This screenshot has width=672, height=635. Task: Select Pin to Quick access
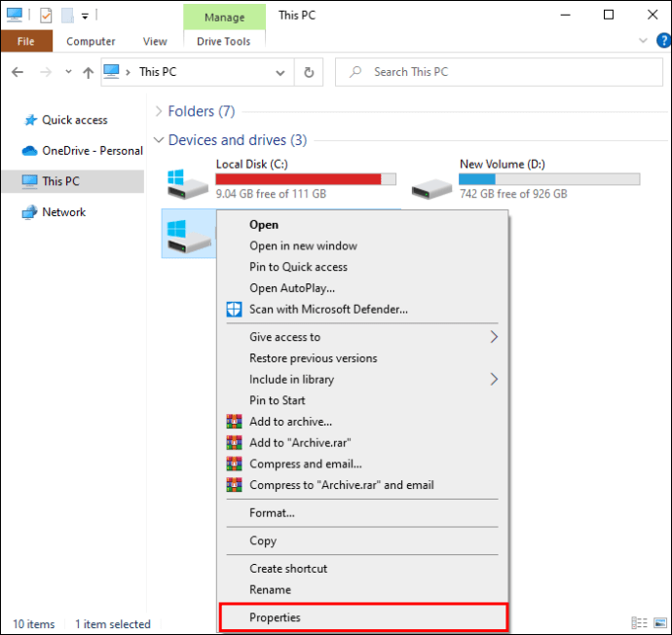363,267
